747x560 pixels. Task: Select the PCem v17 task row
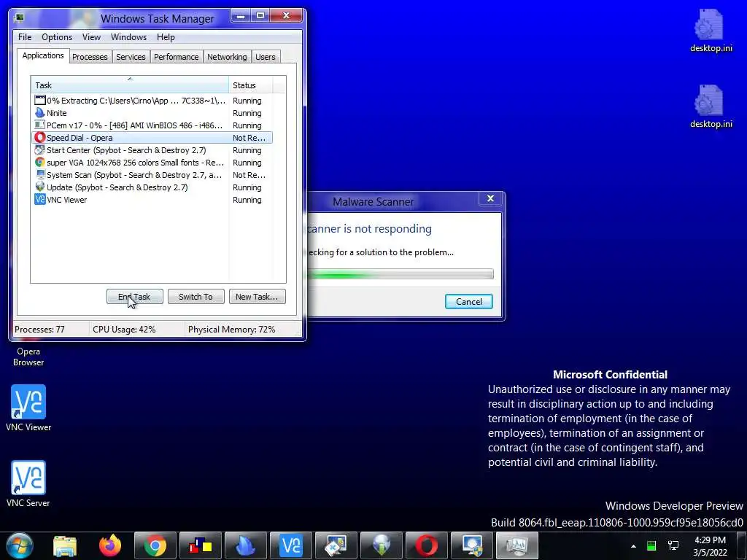pyautogui.click(x=152, y=125)
